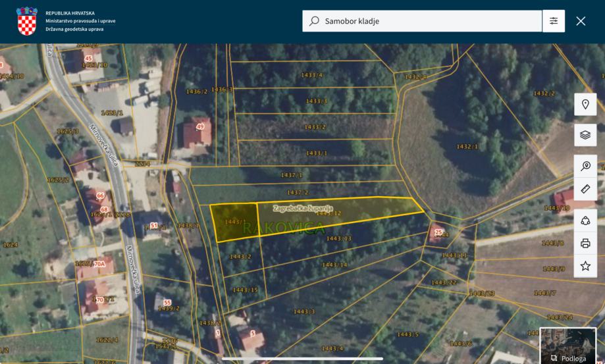The width and height of the screenshot is (605, 364).
Task: Select parcel 1443/4
Action: coord(332,349)
